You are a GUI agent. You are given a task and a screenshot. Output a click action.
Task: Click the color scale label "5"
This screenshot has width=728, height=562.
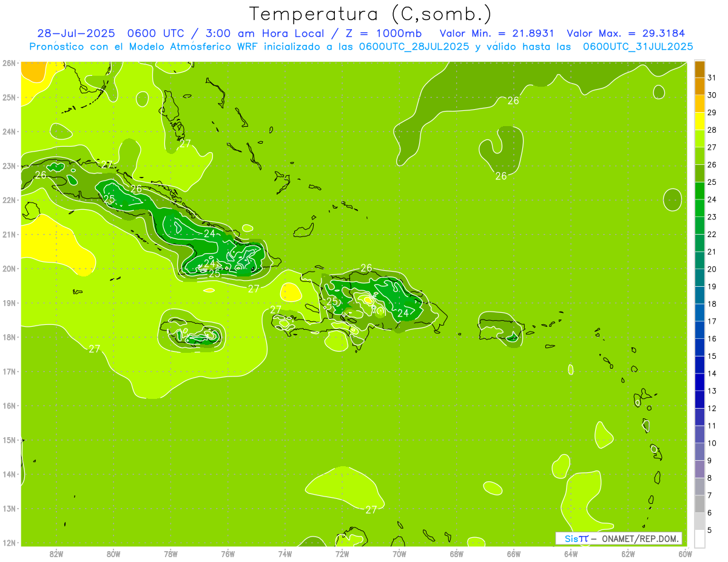(x=710, y=530)
